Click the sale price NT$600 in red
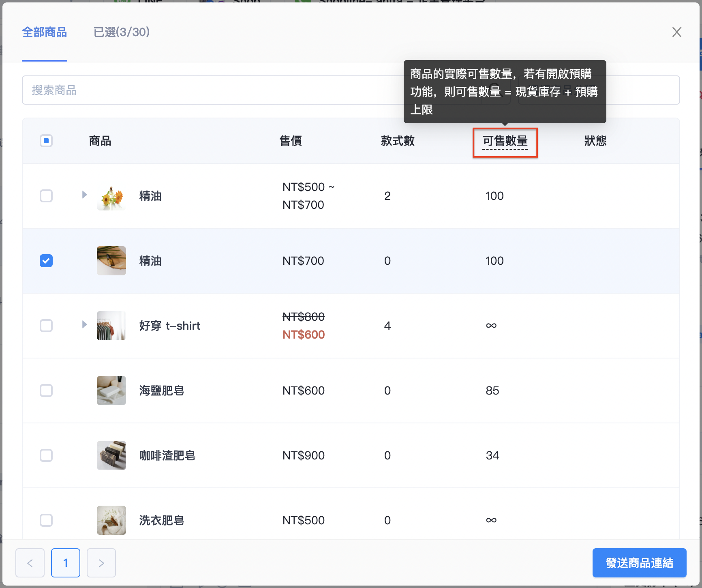 [304, 335]
